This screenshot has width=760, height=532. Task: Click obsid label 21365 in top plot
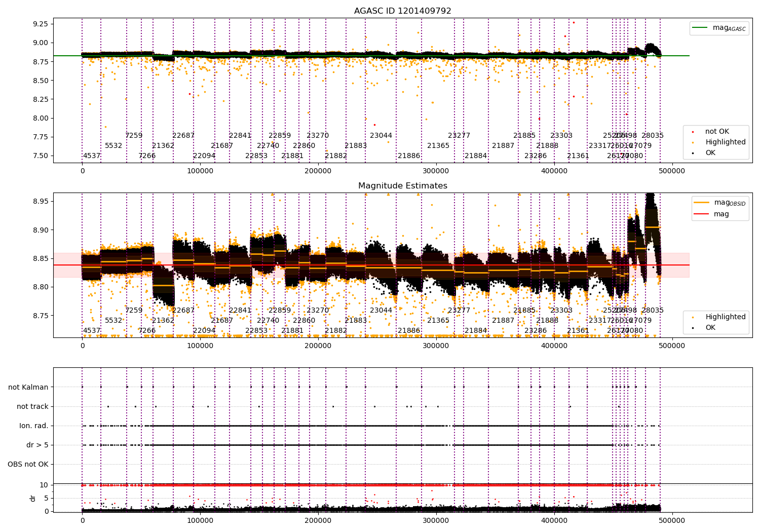point(438,146)
